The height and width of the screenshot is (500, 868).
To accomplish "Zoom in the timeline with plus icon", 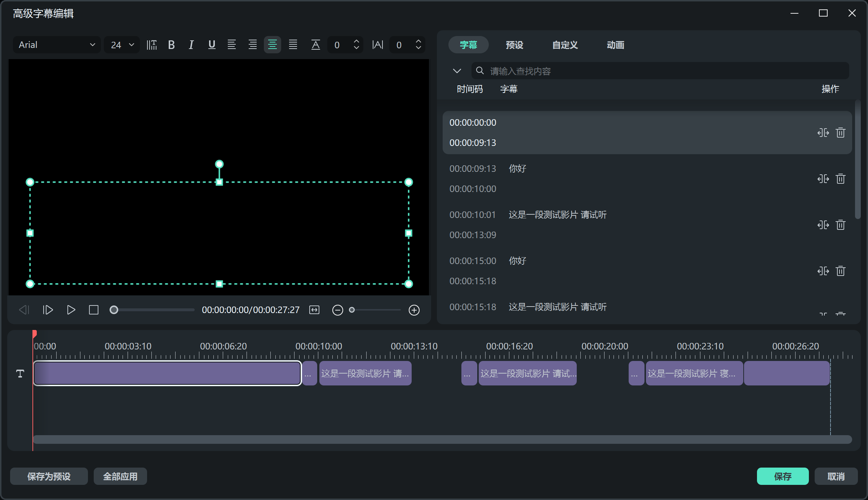I will coord(414,310).
